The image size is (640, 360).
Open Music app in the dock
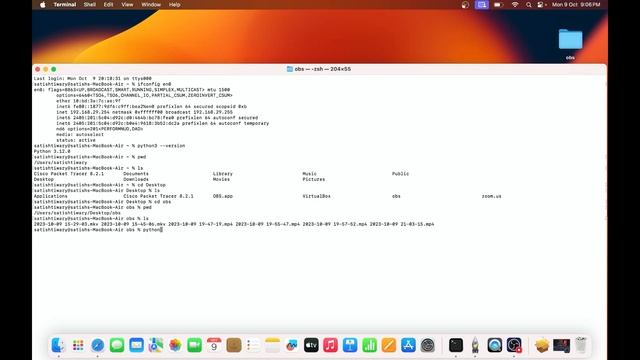331,345
